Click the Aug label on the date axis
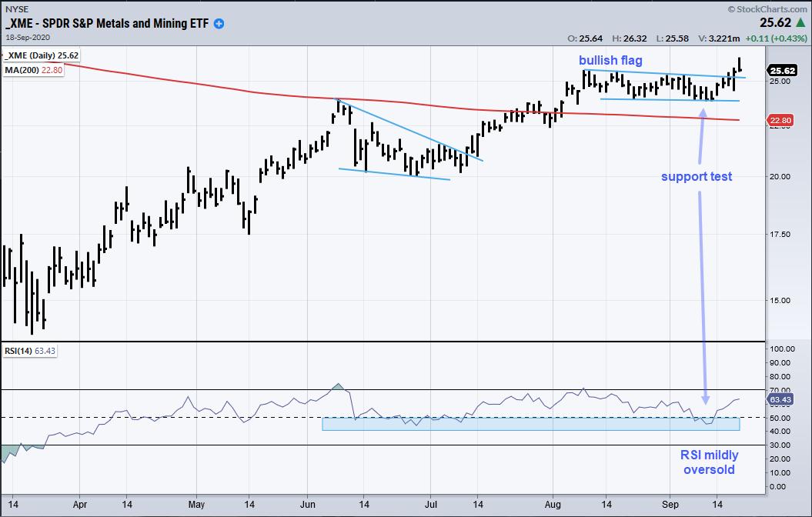Screen dimensions: 812x517 click(553, 505)
